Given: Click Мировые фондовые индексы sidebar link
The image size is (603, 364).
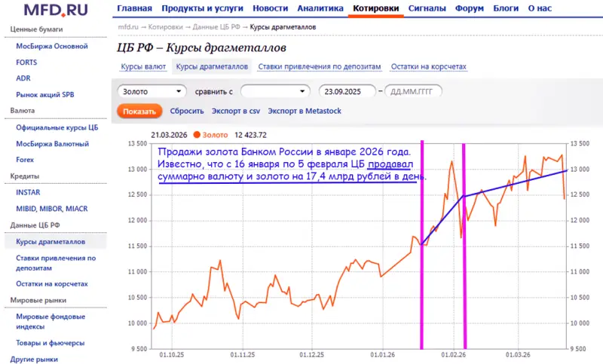Looking at the screenshot, I should coord(51,321).
